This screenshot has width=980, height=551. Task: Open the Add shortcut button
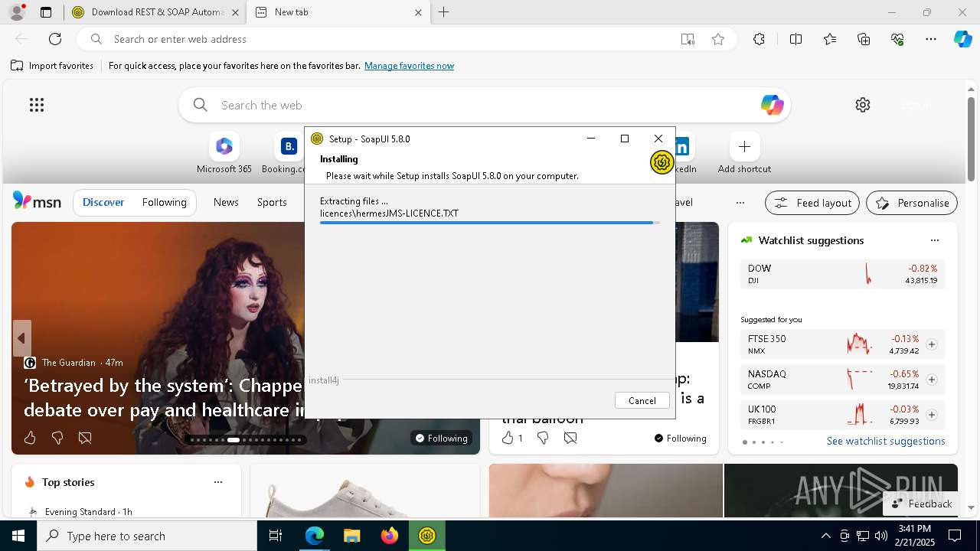coord(744,153)
